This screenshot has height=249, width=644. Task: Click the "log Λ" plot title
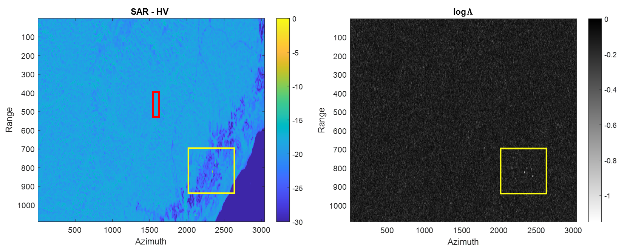pos(463,12)
